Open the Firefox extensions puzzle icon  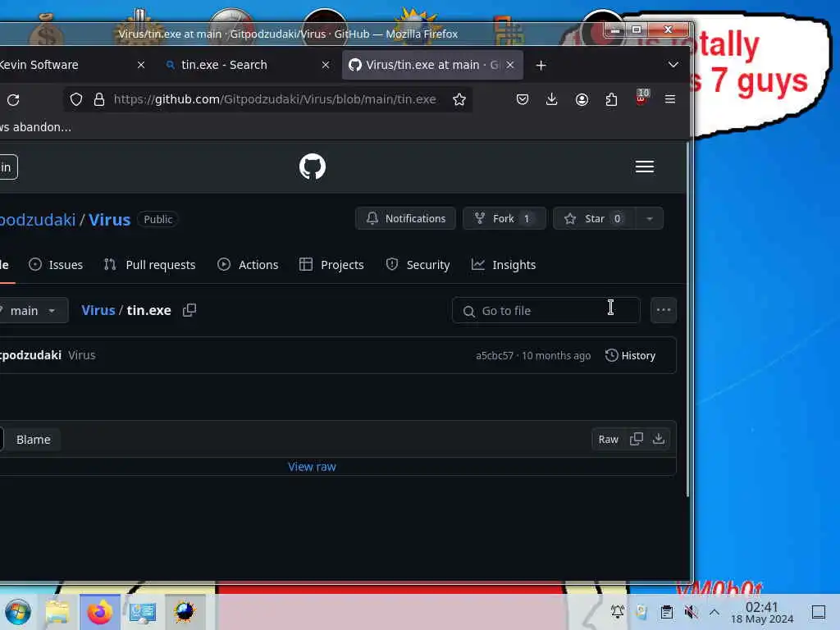point(611,99)
